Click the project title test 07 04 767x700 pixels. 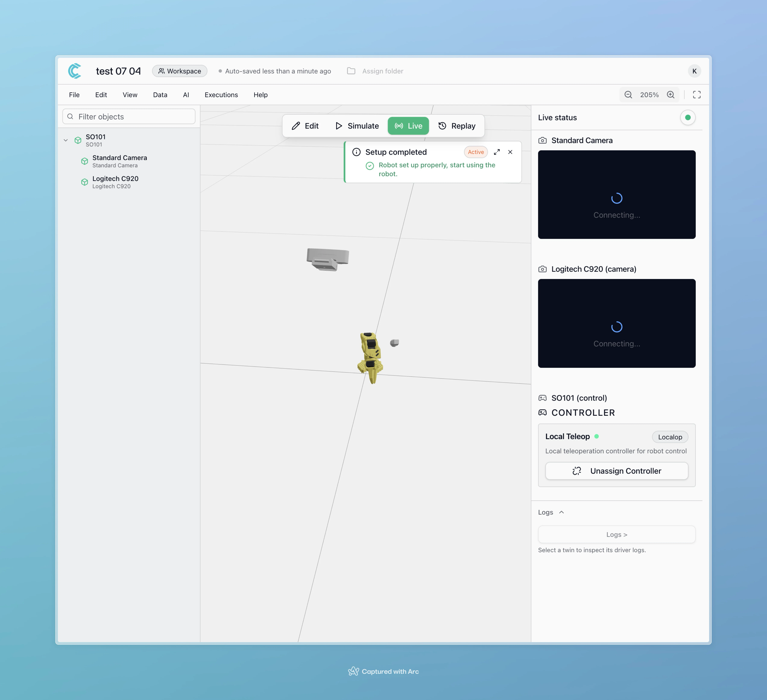118,71
